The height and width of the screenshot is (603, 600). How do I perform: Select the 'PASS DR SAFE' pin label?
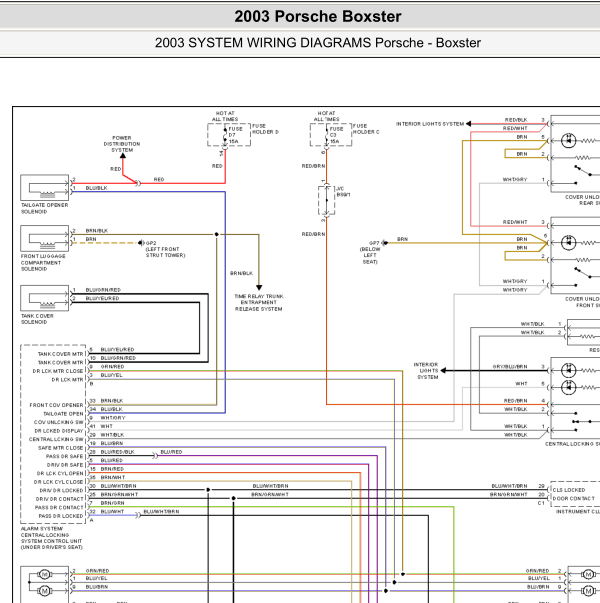click(65, 456)
